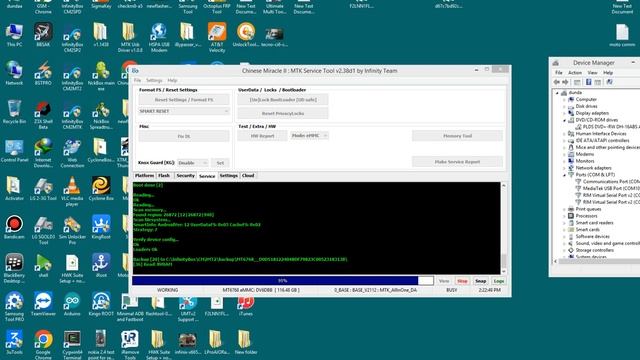Screen dimensions: 640x360
Task: Click the Memory Tool button
Action: [457, 136]
